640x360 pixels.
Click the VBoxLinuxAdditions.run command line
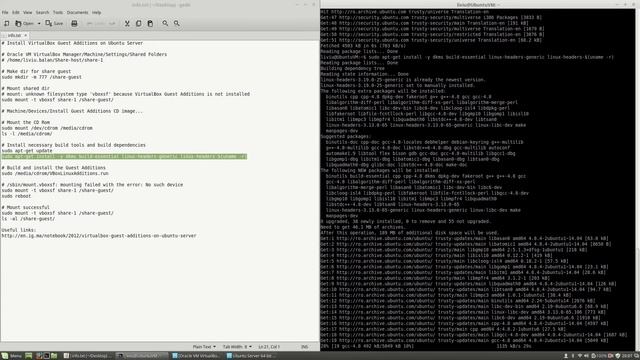[x=55, y=173]
